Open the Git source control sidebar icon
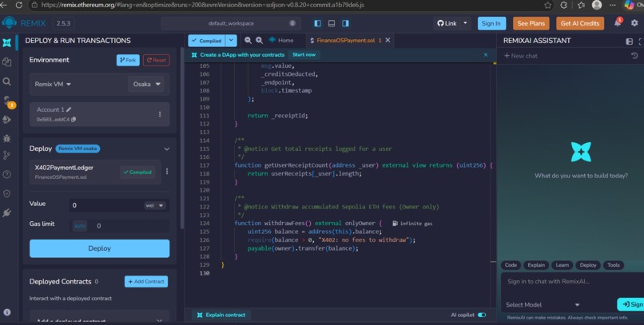Image resolution: width=644 pixels, height=325 pixels. [x=7, y=155]
